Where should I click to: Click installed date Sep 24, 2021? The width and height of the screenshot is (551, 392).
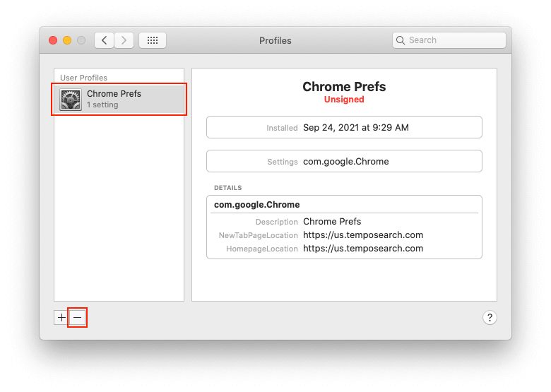pyautogui.click(x=356, y=128)
